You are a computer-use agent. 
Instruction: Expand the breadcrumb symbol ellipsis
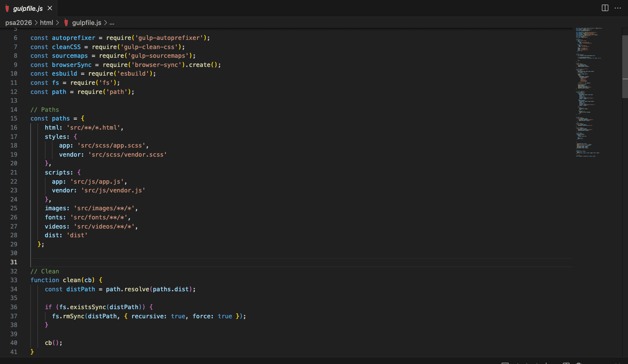click(112, 22)
